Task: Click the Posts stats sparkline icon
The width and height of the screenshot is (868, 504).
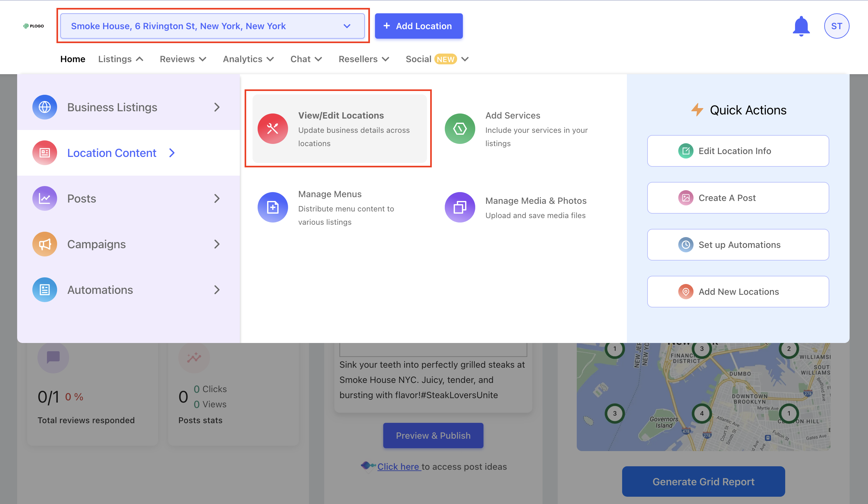Action: click(194, 357)
